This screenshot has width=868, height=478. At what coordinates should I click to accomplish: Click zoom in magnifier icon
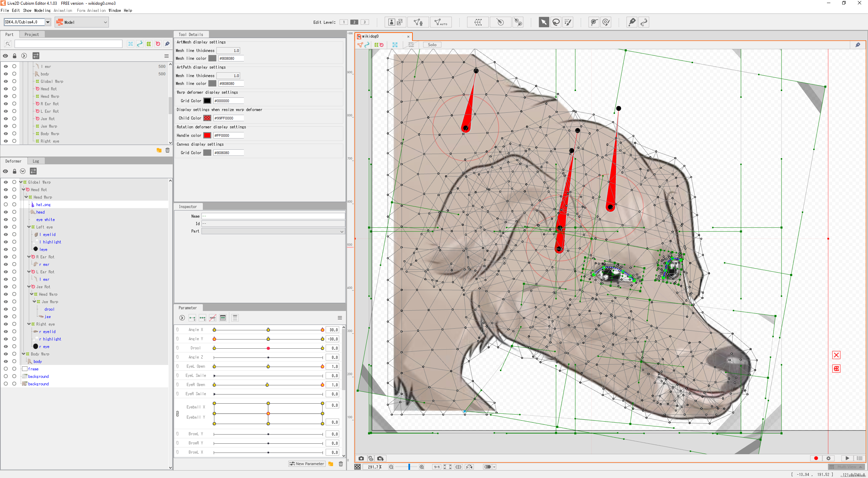click(x=422, y=467)
